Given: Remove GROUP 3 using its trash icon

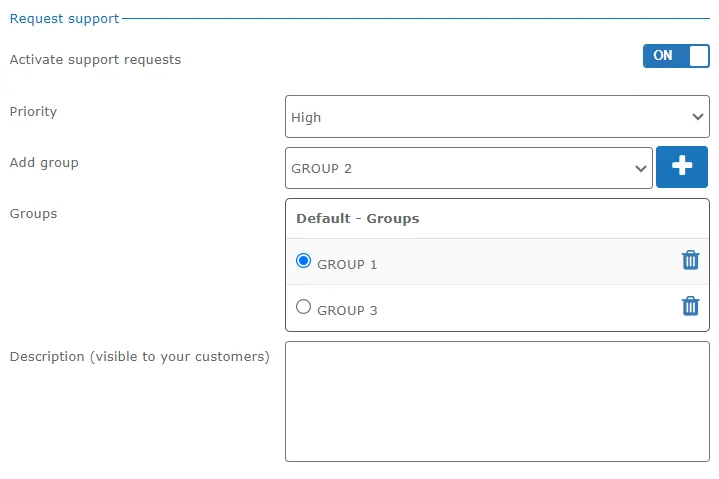Looking at the screenshot, I should 690,306.
